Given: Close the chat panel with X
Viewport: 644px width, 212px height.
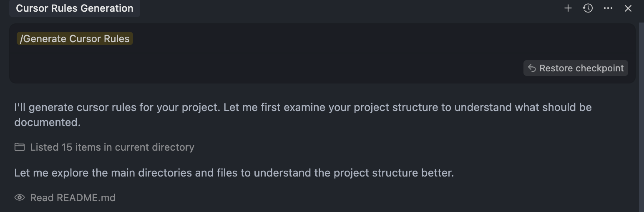Looking at the screenshot, I should coord(628,8).
